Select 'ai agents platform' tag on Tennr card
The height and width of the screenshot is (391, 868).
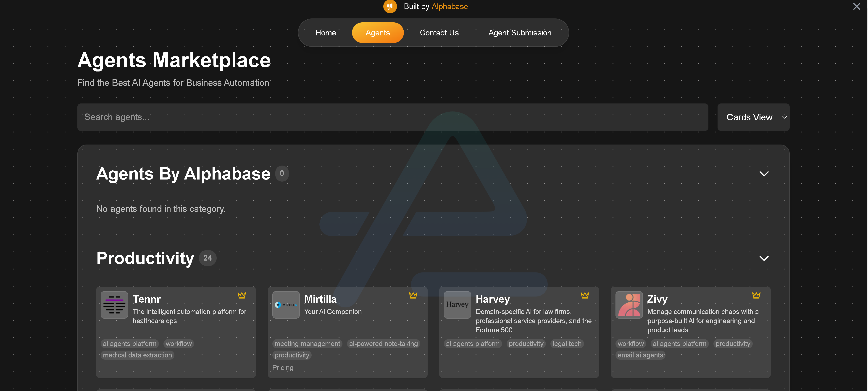(x=130, y=343)
